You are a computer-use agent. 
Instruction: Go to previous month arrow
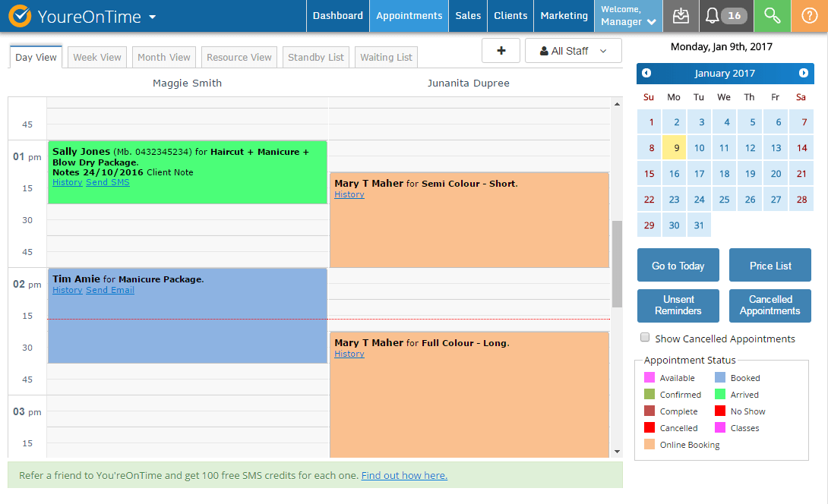646,73
